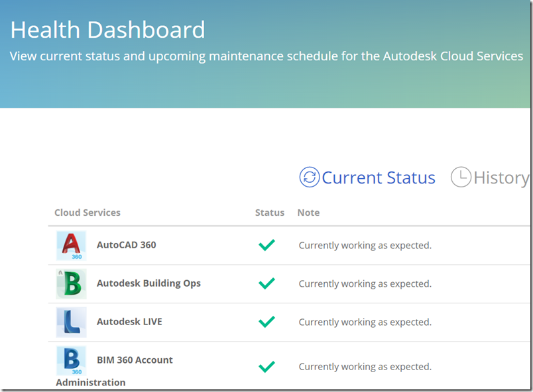Viewport: 533px width, 392px height.
Task: Click the BIM 360 Account Administration icon
Action: (71, 360)
